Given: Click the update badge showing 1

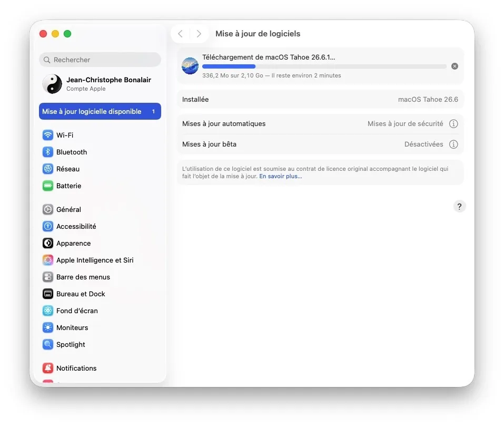Looking at the screenshot, I should tap(153, 111).
